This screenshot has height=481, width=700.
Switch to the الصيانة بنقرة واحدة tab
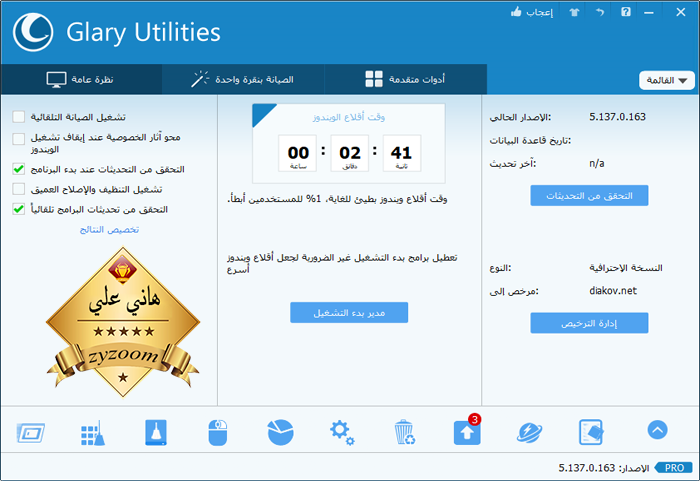[x=243, y=79]
